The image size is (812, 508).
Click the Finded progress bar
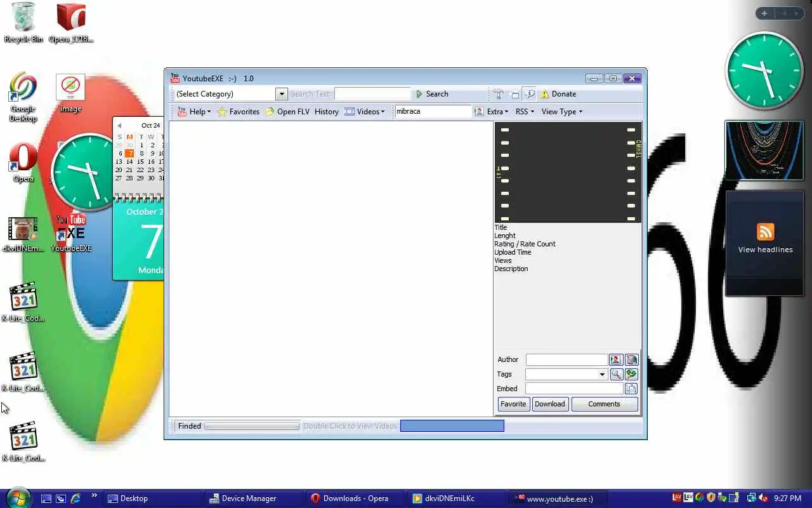coord(252,426)
